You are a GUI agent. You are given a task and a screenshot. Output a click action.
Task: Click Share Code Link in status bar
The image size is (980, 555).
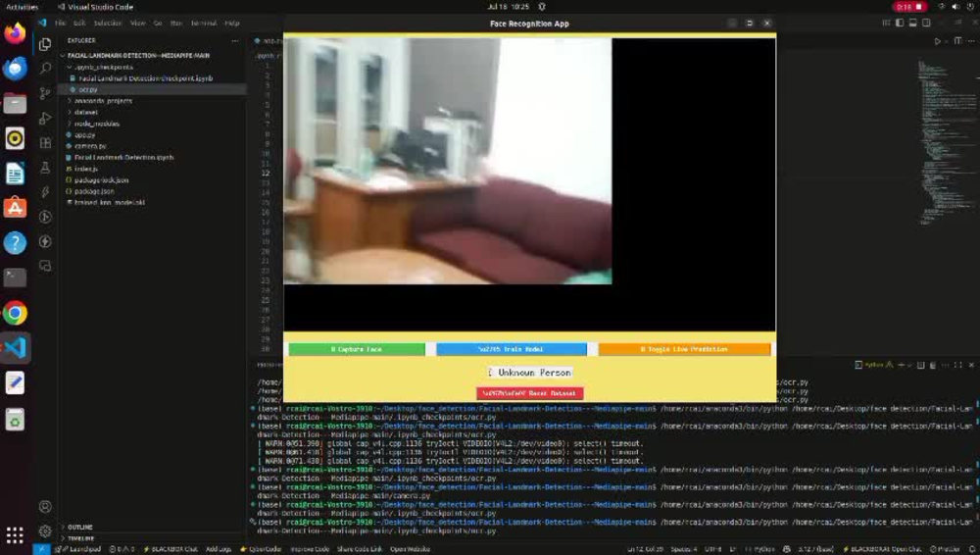tap(360, 549)
